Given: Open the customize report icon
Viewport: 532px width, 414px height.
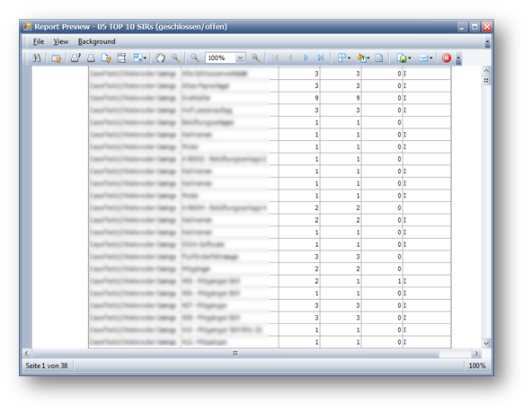Looking at the screenshot, I should pyautogui.click(x=57, y=58).
